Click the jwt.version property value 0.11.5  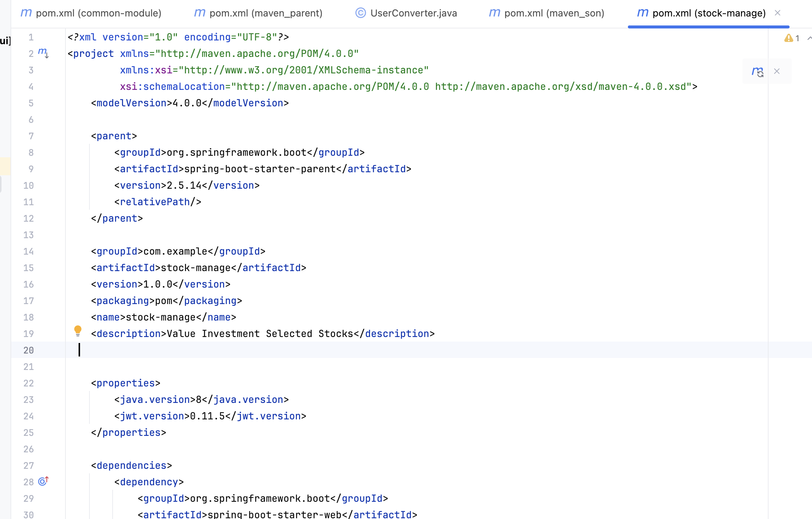pos(207,416)
